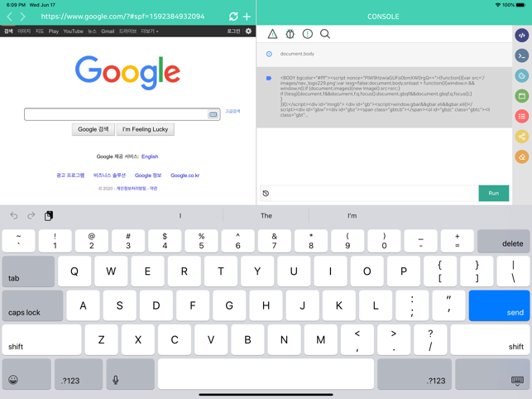Select the document.body console entry
The width and height of the screenshot is (532, 399).
pyautogui.click(x=384, y=54)
